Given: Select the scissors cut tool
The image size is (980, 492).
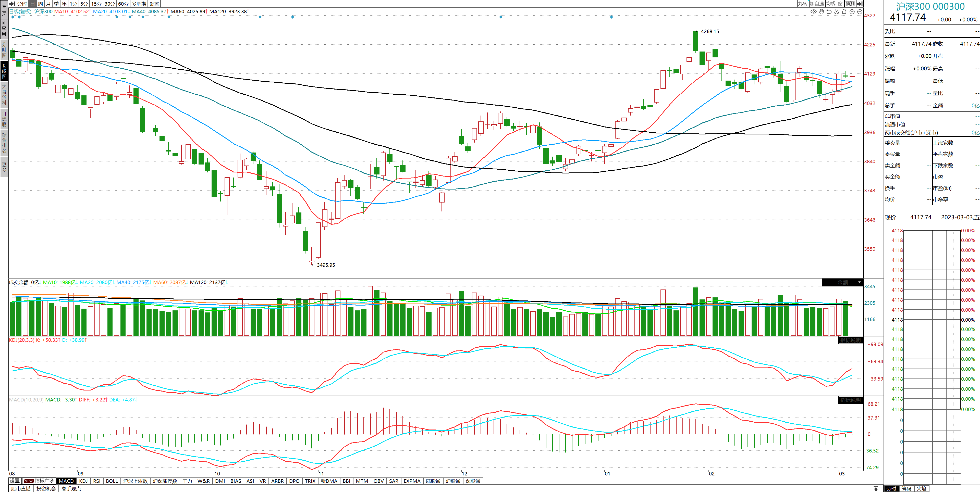Looking at the screenshot, I should [x=837, y=11].
